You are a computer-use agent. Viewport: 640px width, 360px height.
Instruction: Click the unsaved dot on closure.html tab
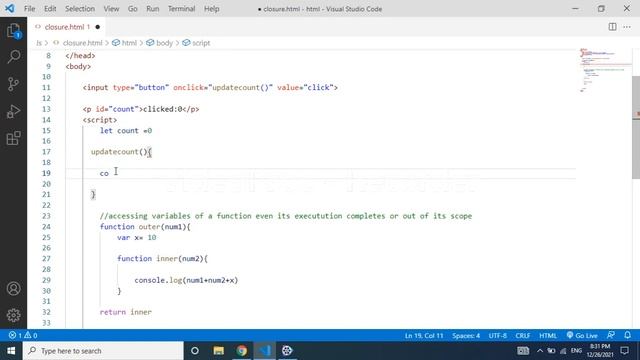pyautogui.click(x=98, y=27)
